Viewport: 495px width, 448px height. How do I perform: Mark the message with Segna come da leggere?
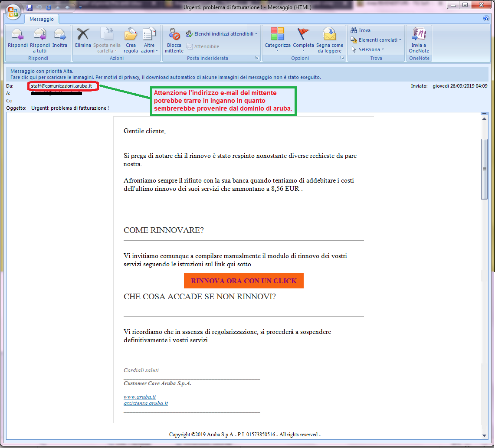(330, 40)
